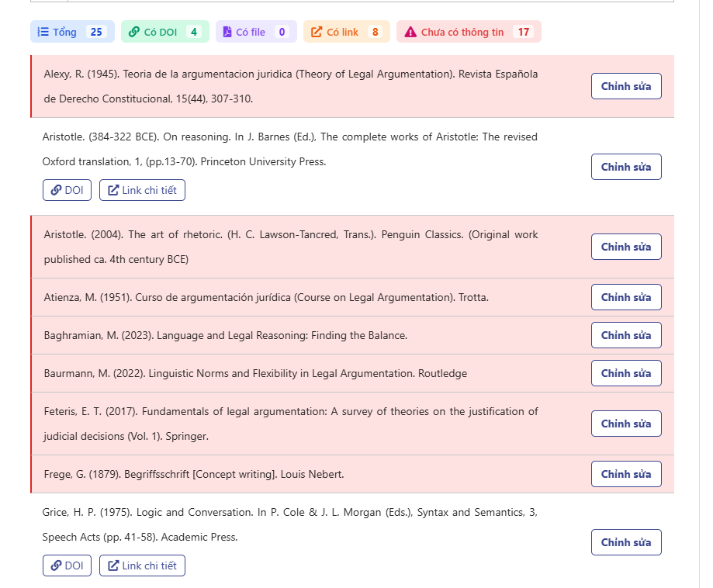Open Link chi tiết for Aristotle entry
713x588 pixels.
click(x=142, y=190)
